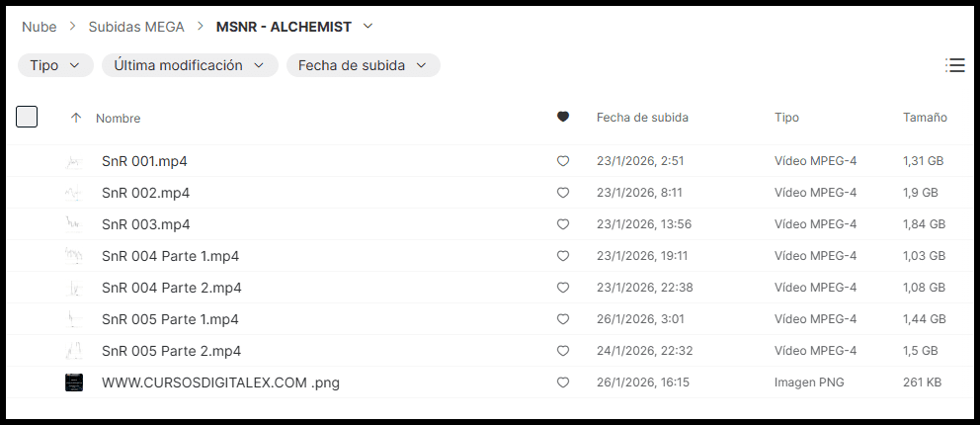Image resolution: width=980 pixels, height=425 pixels.
Task: Switch to list view layout icon
Action: (x=955, y=65)
